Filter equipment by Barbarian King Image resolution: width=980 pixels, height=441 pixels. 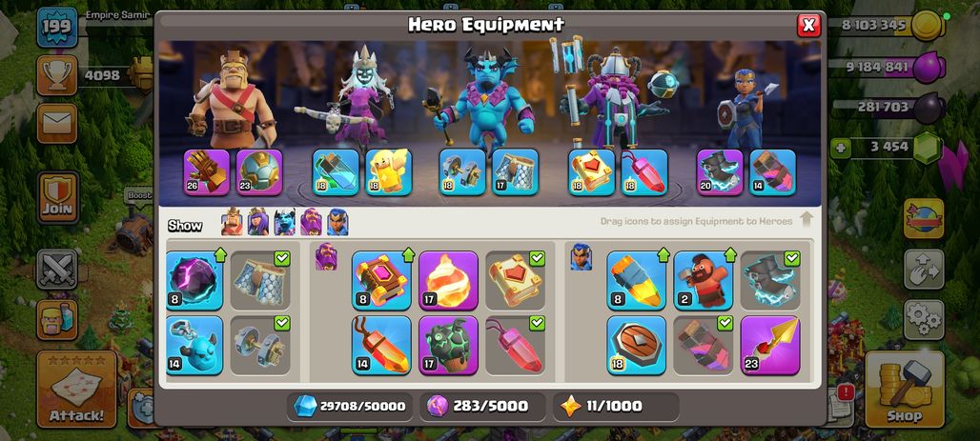click(232, 222)
